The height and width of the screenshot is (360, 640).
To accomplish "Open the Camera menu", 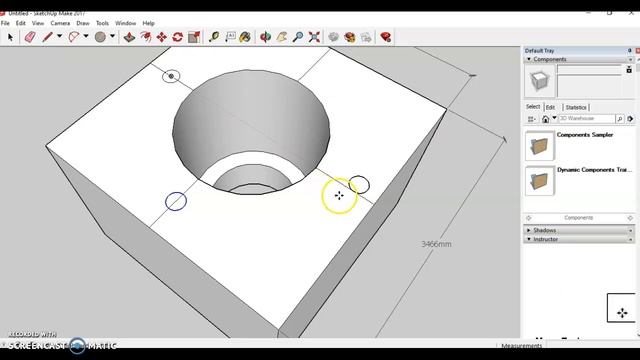I will (x=60, y=23).
